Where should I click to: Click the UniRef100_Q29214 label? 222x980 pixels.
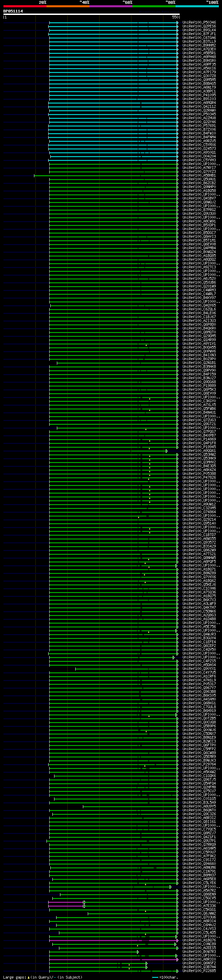click(x=199, y=520)
